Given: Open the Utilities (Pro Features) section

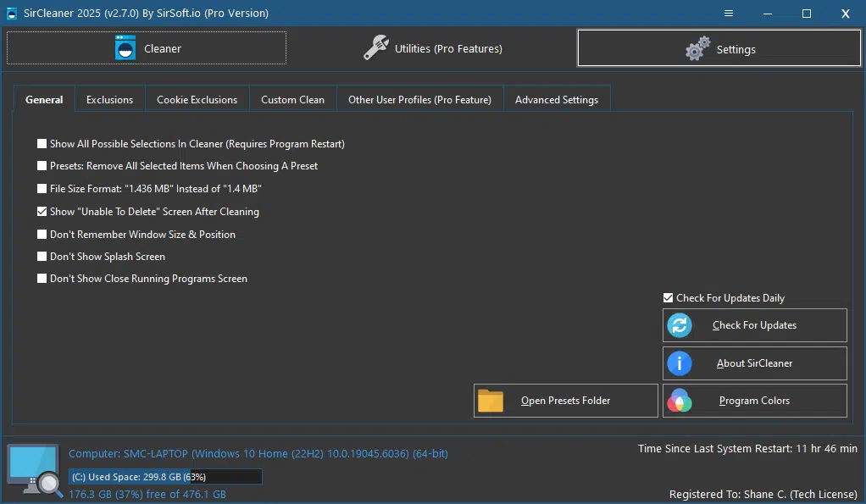Looking at the screenshot, I should 432,48.
